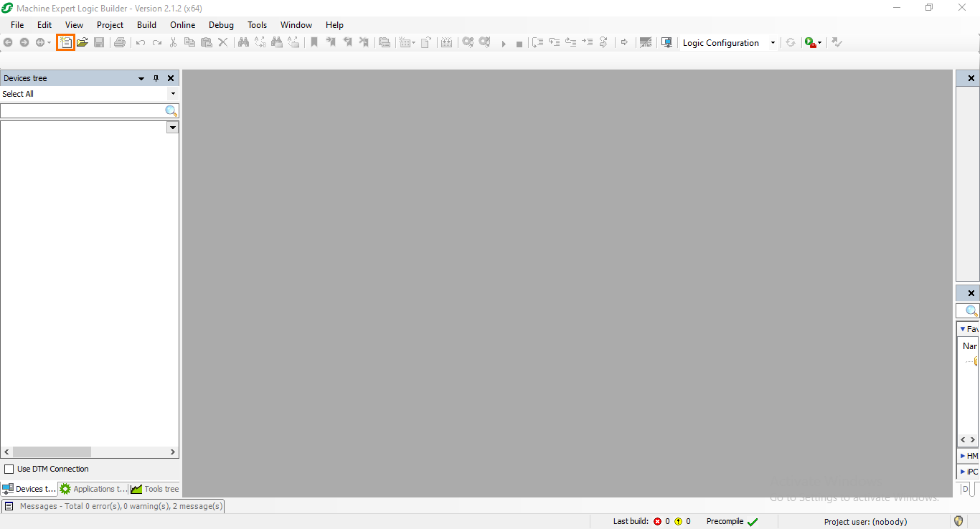Click the Stop square icon

[519, 44]
